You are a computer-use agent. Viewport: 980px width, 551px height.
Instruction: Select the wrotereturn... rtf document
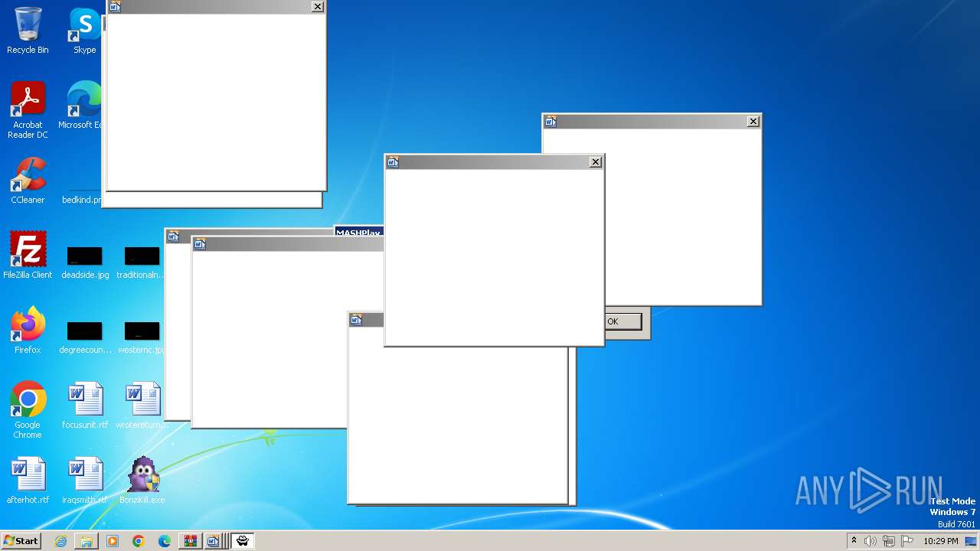(x=142, y=406)
